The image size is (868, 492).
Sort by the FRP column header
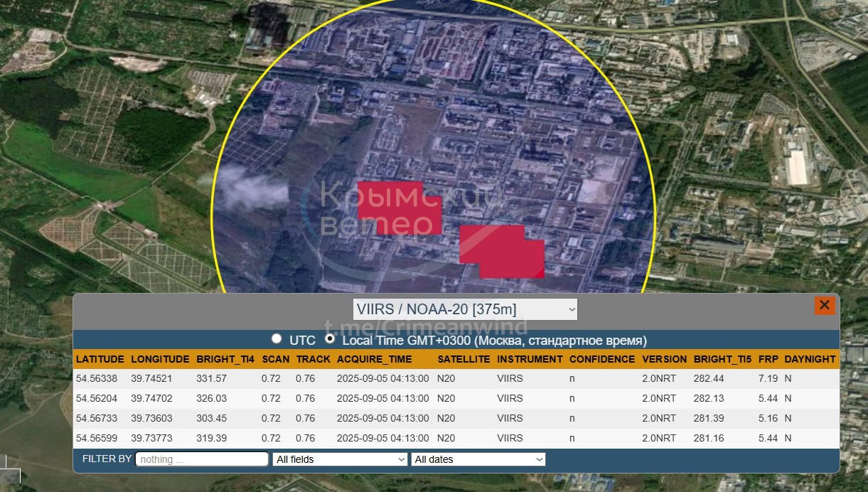coord(768,359)
